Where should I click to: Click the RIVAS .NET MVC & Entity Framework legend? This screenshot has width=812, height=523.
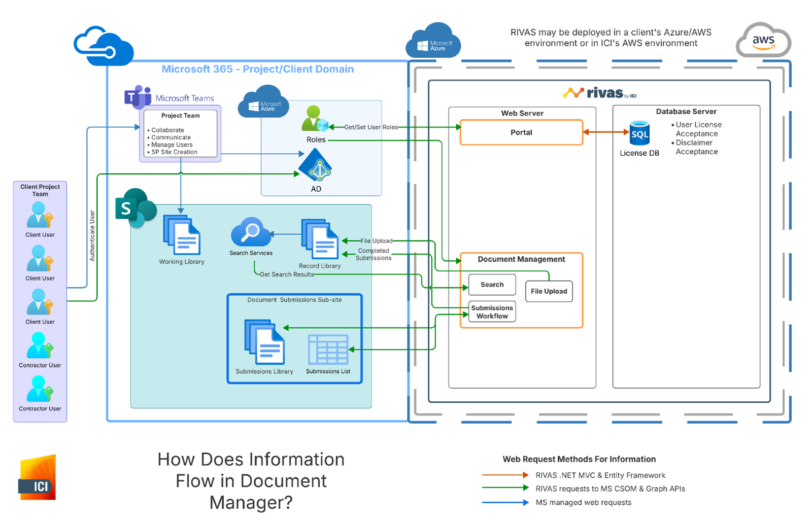(600, 475)
